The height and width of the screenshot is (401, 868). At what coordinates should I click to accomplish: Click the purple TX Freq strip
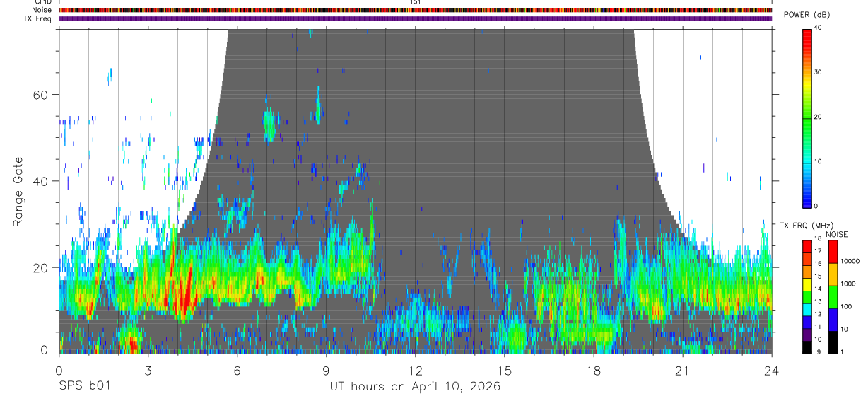click(x=416, y=18)
